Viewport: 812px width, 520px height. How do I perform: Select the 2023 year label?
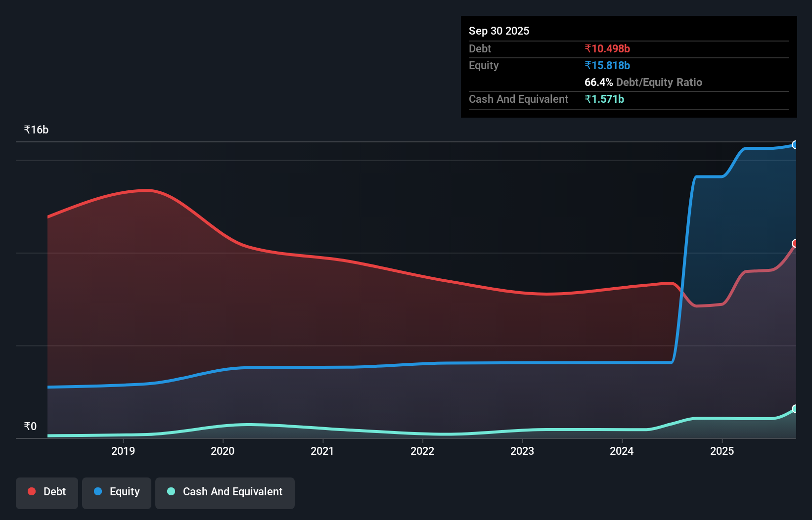click(x=522, y=451)
